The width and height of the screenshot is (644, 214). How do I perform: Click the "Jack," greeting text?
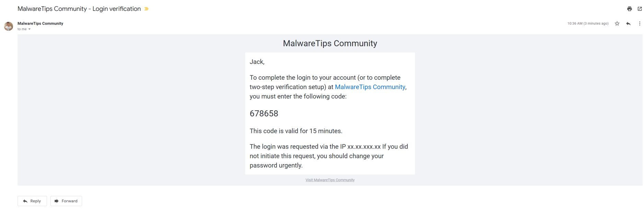click(257, 62)
